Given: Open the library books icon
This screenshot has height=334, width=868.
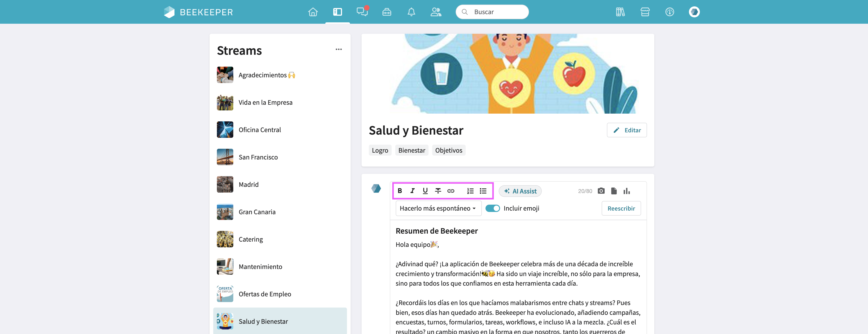Looking at the screenshot, I should point(620,12).
